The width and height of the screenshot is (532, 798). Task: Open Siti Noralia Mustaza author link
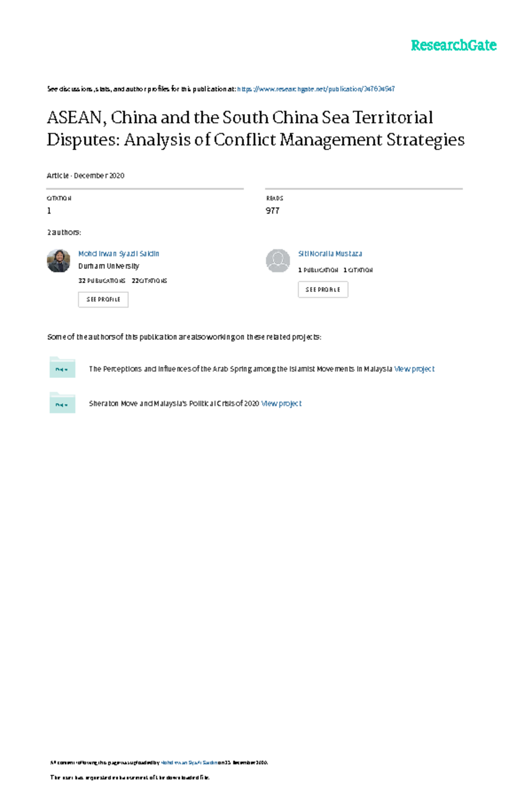coord(330,254)
